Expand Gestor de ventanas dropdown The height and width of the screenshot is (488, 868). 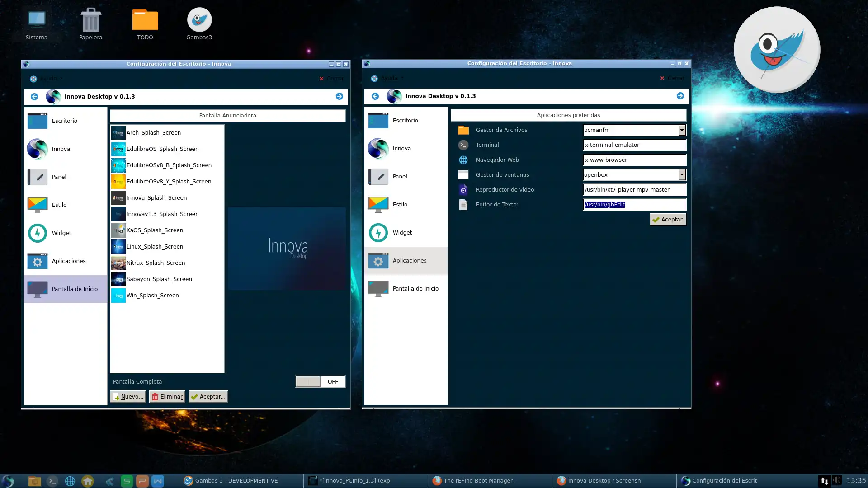pyautogui.click(x=681, y=175)
